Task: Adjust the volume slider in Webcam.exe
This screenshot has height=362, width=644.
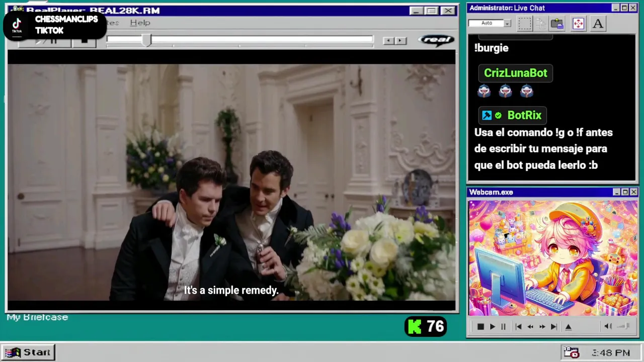Action: (x=624, y=326)
